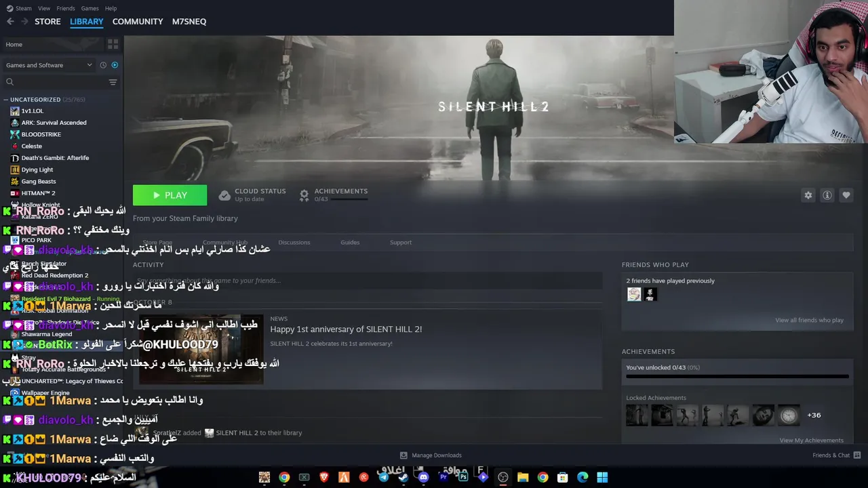
Task: Click the +36 locked achievements count
Action: [x=814, y=415]
